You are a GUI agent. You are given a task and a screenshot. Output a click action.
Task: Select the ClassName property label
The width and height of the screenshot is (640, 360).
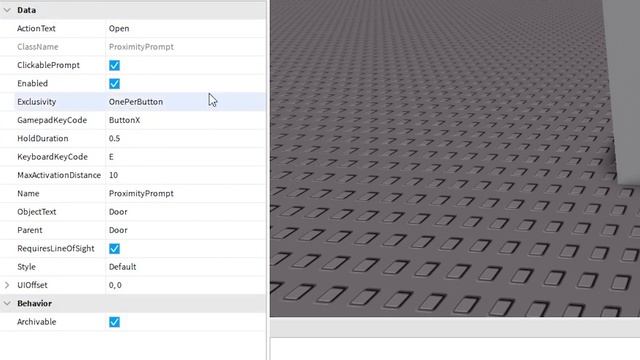(x=38, y=47)
